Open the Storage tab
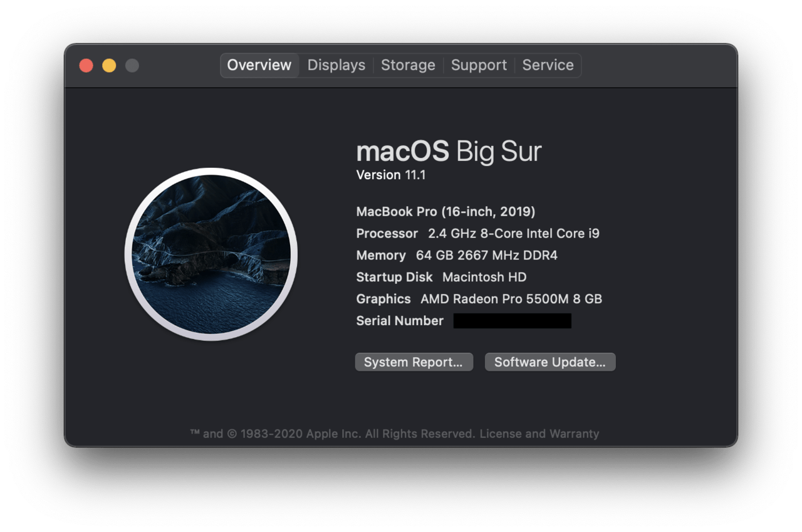Viewport: 802px width, 532px height. [x=408, y=65]
